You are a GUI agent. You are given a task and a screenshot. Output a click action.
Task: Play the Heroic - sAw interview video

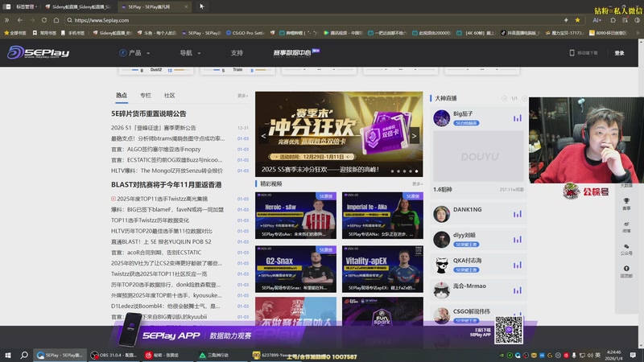click(295, 215)
